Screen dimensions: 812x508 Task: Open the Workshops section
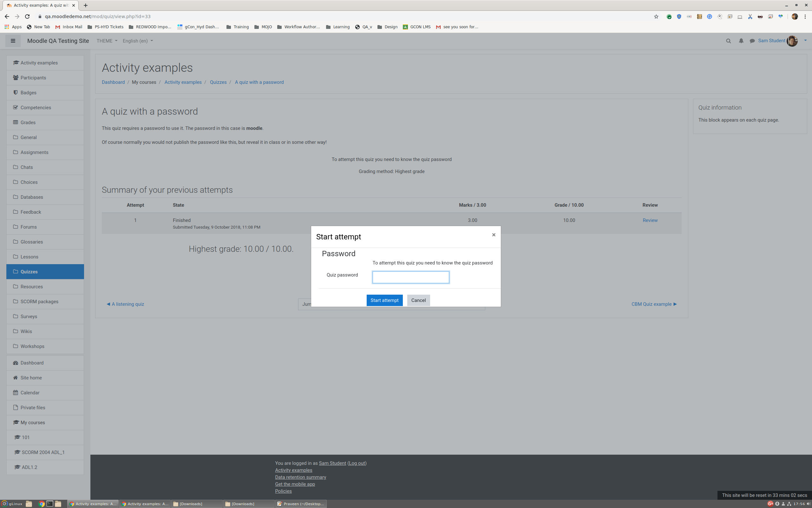pos(45,346)
